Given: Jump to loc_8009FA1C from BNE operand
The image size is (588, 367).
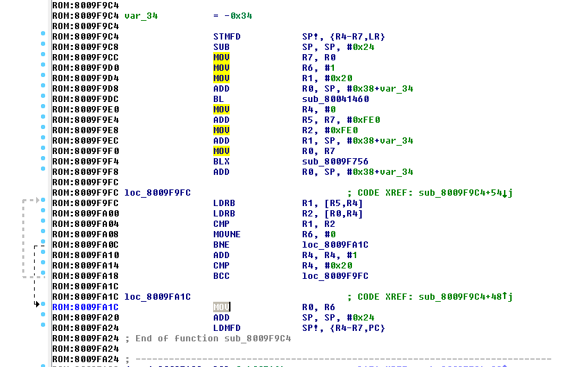Looking at the screenshot, I should coord(335,245).
